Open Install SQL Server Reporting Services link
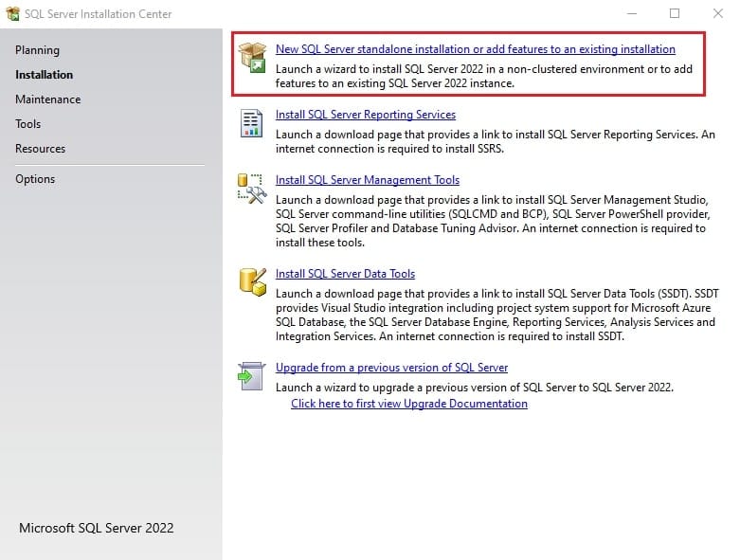The image size is (740, 560). click(x=366, y=115)
